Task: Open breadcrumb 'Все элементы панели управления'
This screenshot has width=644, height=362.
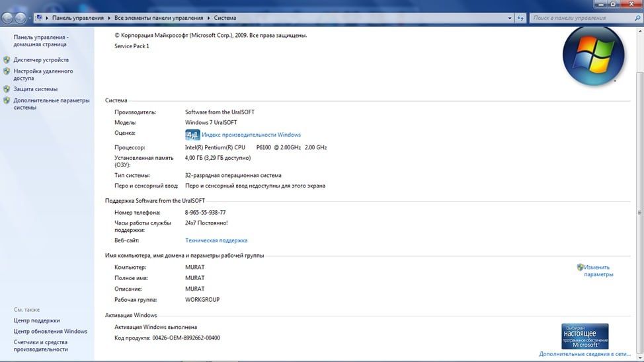Action: click(159, 18)
